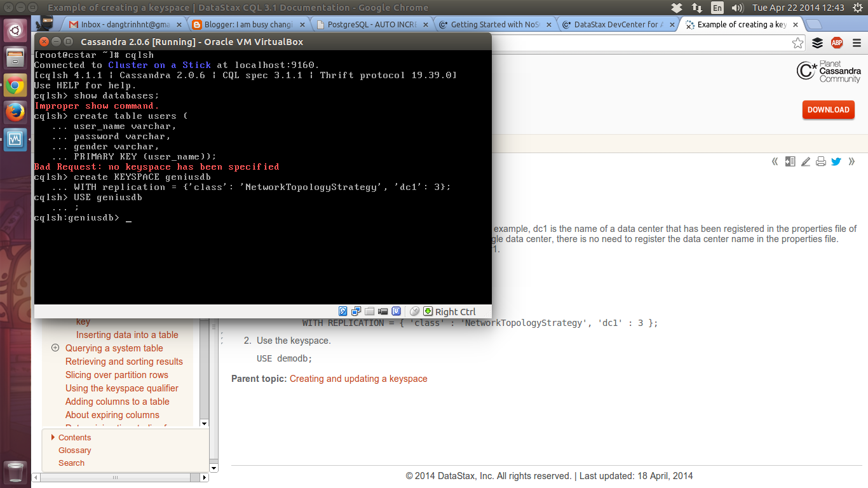The width and height of the screenshot is (868, 488).
Task: Click the VirtualBox hard disk activity icon
Action: pyautogui.click(x=343, y=311)
